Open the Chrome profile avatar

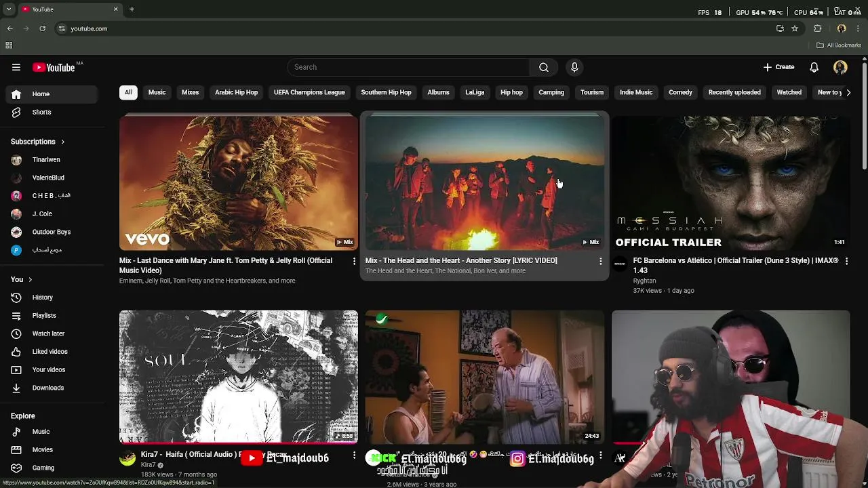pyautogui.click(x=842, y=28)
